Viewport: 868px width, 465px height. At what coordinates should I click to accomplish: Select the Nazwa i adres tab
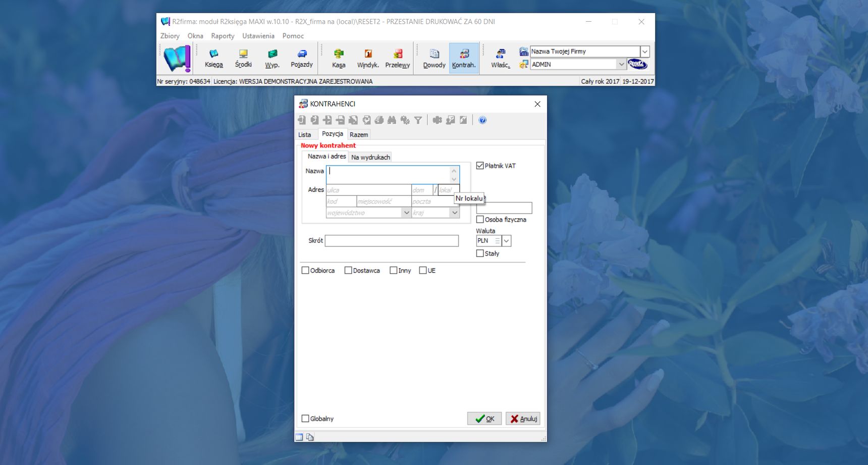[327, 157]
